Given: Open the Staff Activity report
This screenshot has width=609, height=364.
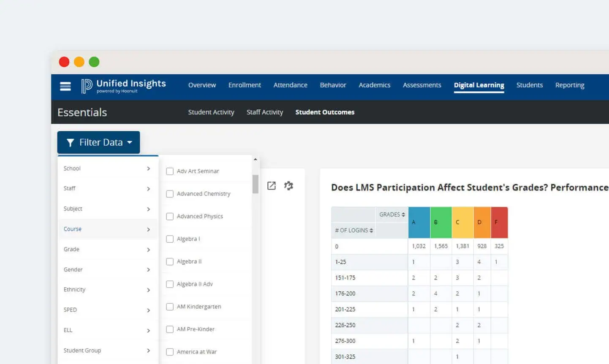Looking at the screenshot, I should tap(265, 112).
